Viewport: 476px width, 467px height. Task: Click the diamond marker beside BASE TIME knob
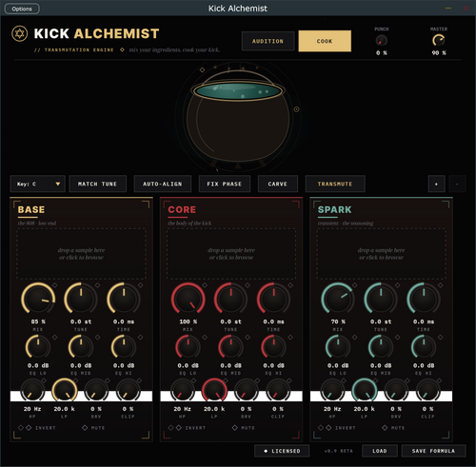click(140, 285)
